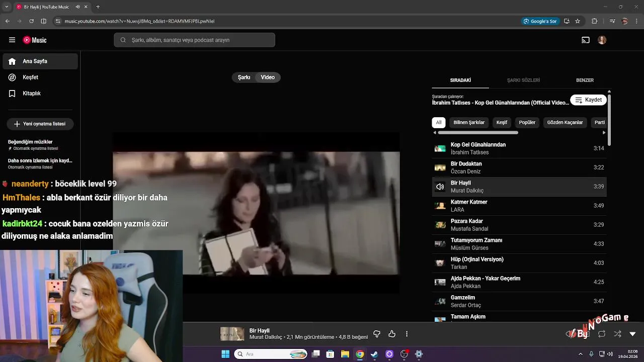Click the address bar URL

point(139,21)
